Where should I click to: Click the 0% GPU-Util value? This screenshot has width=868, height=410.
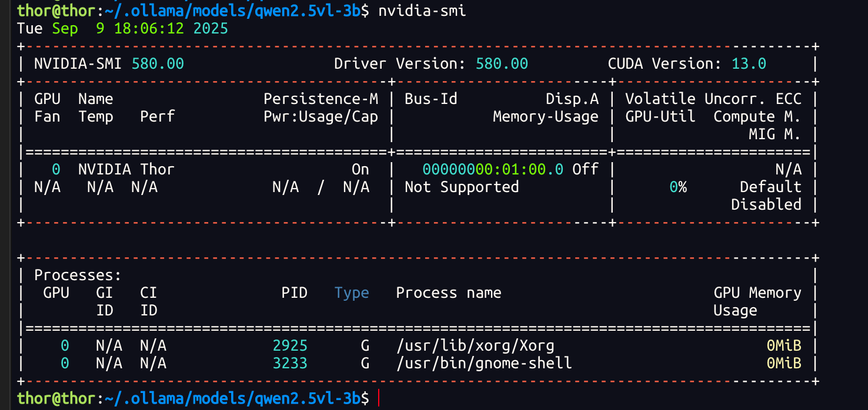point(678,187)
